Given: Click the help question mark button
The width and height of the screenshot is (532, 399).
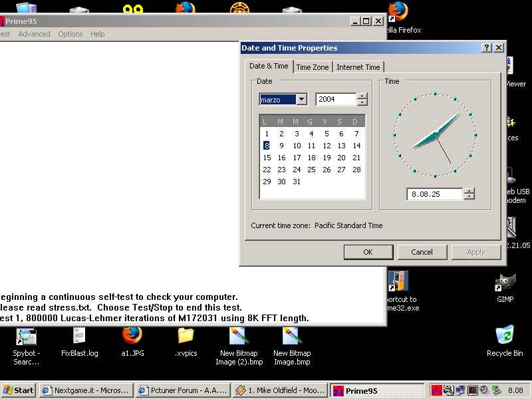Looking at the screenshot, I should (487, 48).
